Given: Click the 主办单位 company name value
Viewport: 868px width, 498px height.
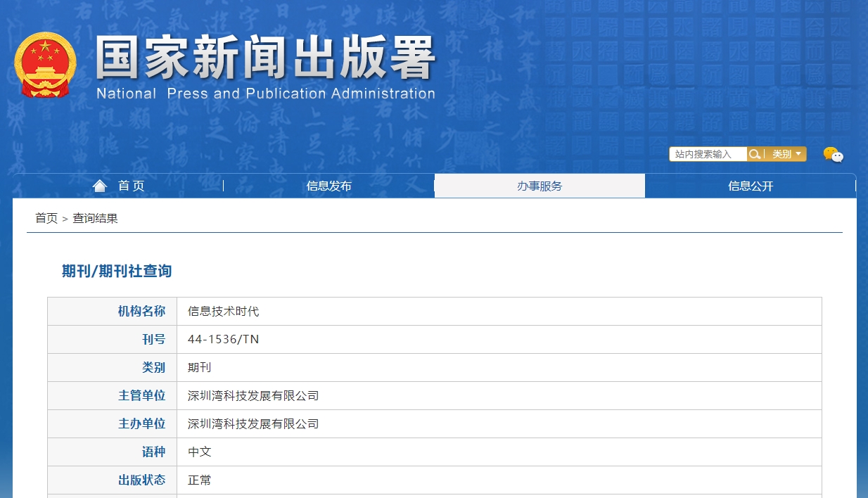Looking at the screenshot, I should click(253, 423).
